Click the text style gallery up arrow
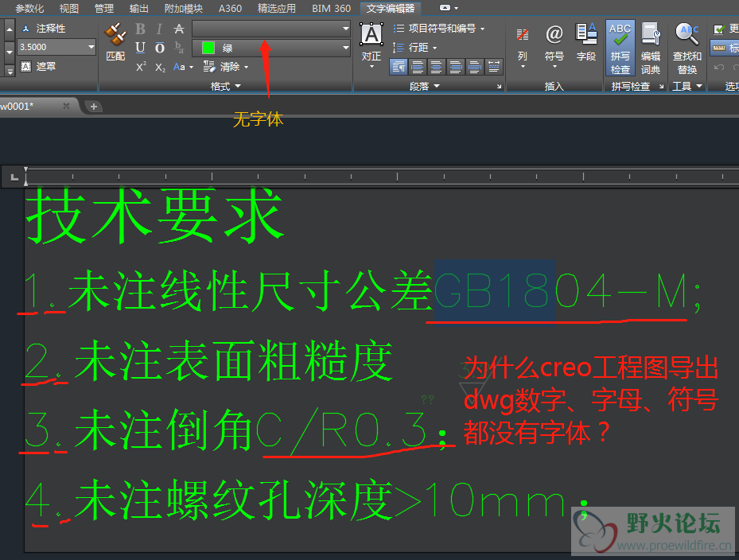The image size is (739, 560). coord(9,29)
